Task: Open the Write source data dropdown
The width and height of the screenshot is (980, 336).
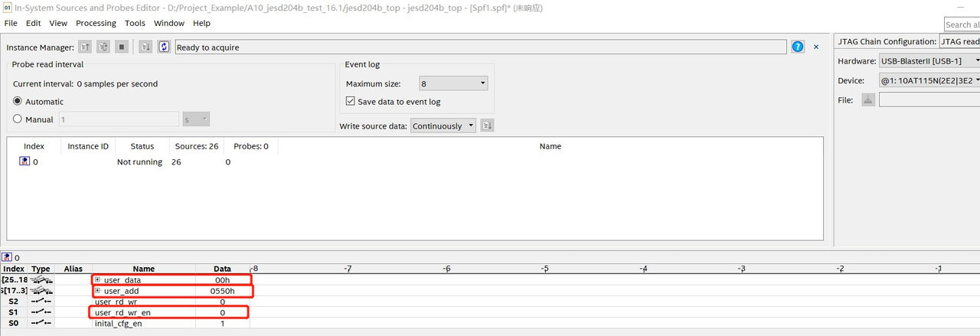Action: 443,126
